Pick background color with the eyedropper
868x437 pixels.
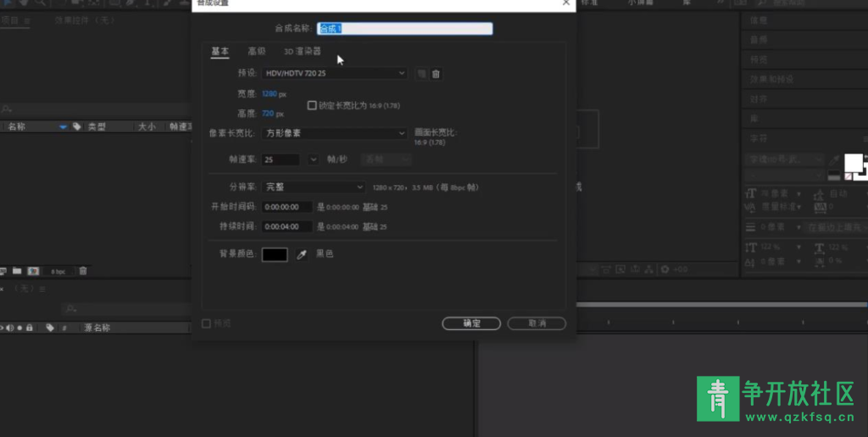coord(301,255)
